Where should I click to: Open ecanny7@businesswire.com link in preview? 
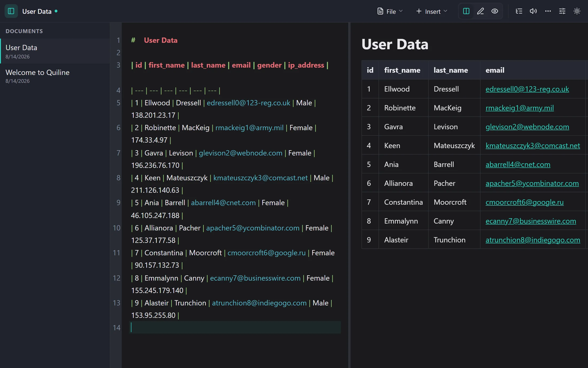pos(531,221)
